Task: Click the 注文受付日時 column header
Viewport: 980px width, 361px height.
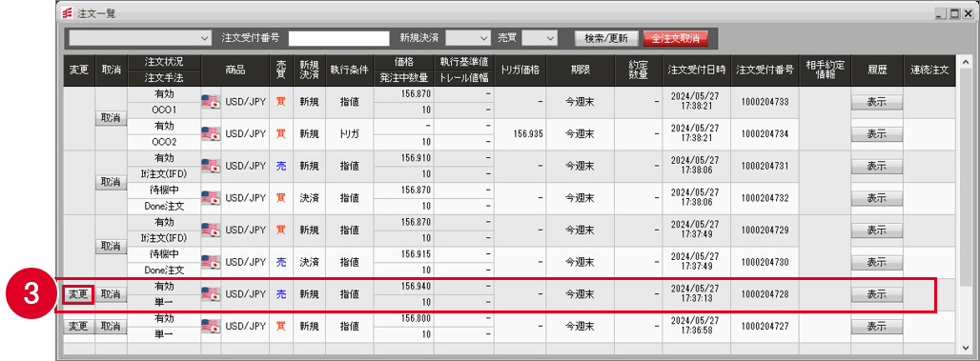Action: point(696,70)
